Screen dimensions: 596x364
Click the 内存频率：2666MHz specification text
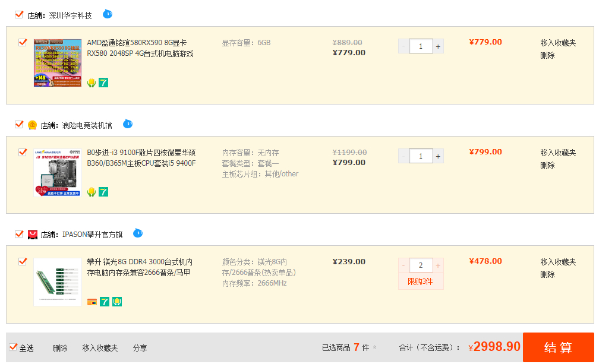(254, 283)
